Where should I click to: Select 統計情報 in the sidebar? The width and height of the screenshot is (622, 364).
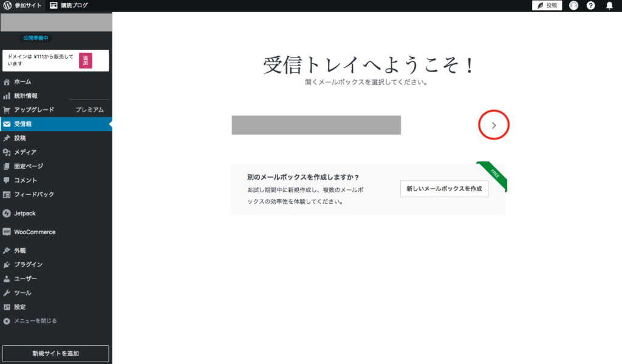(26, 96)
